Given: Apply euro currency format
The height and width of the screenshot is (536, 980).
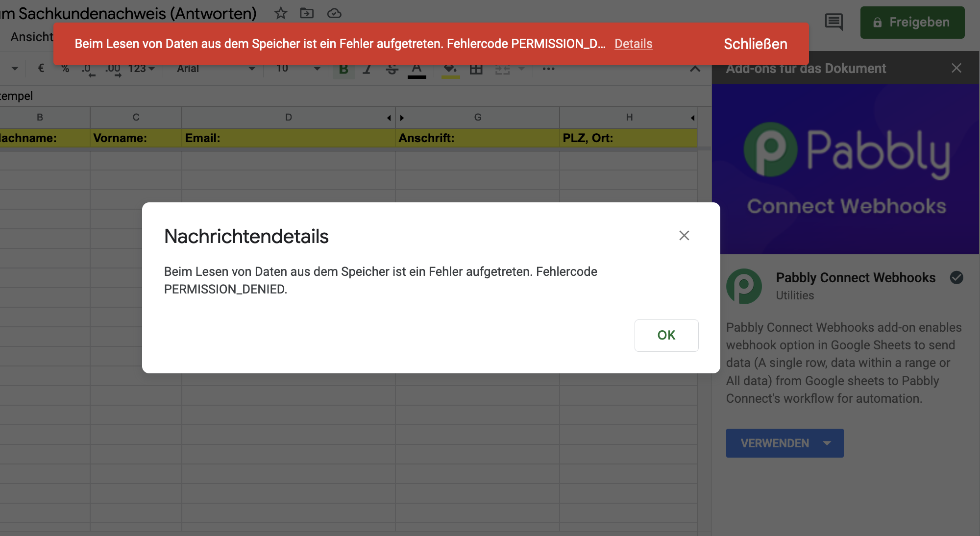Looking at the screenshot, I should point(41,69).
